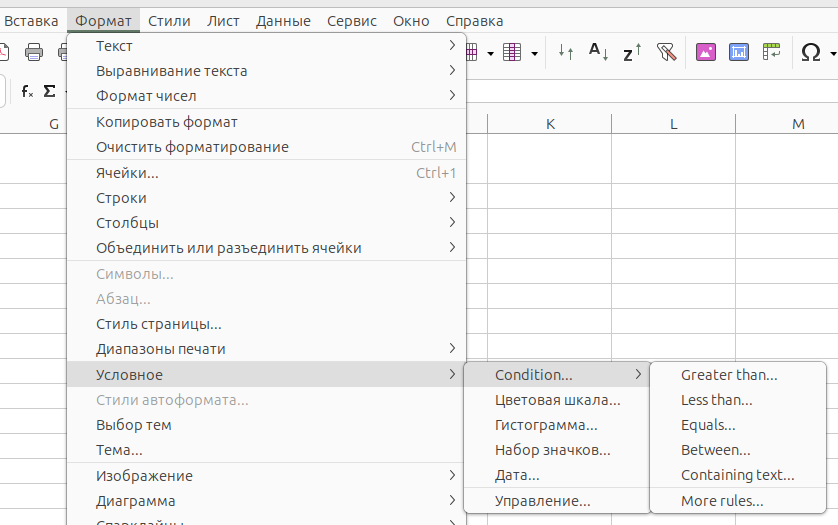Screen dimensions: 838x525
Task: Open the Справка menu
Action: [x=475, y=21]
